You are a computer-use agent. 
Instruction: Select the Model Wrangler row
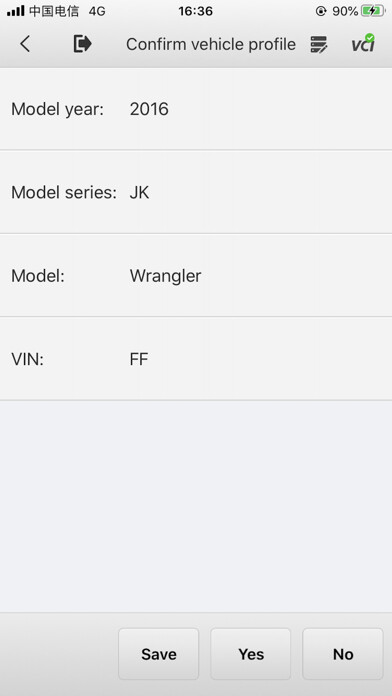click(x=196, y=275)
